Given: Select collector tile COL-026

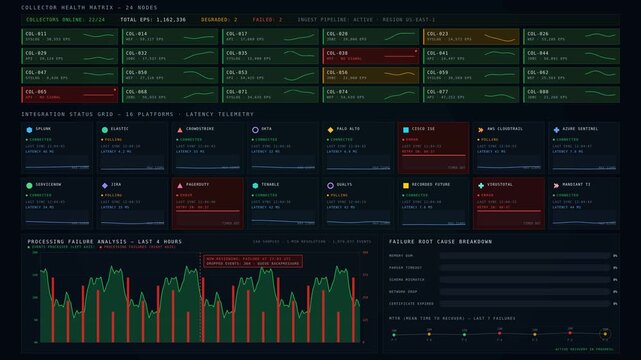Looking at the screenshot, I should point(572,36).
